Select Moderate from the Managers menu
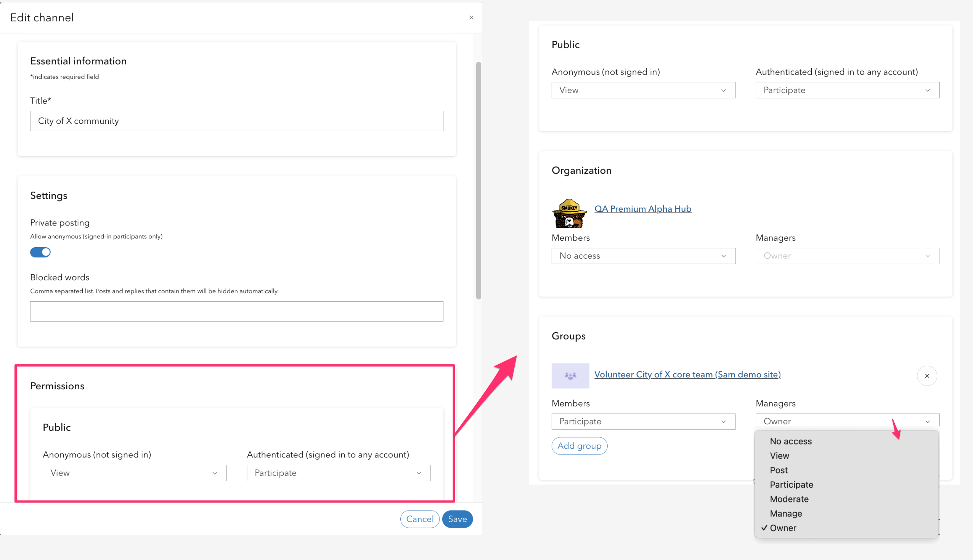 click(789, 499)
